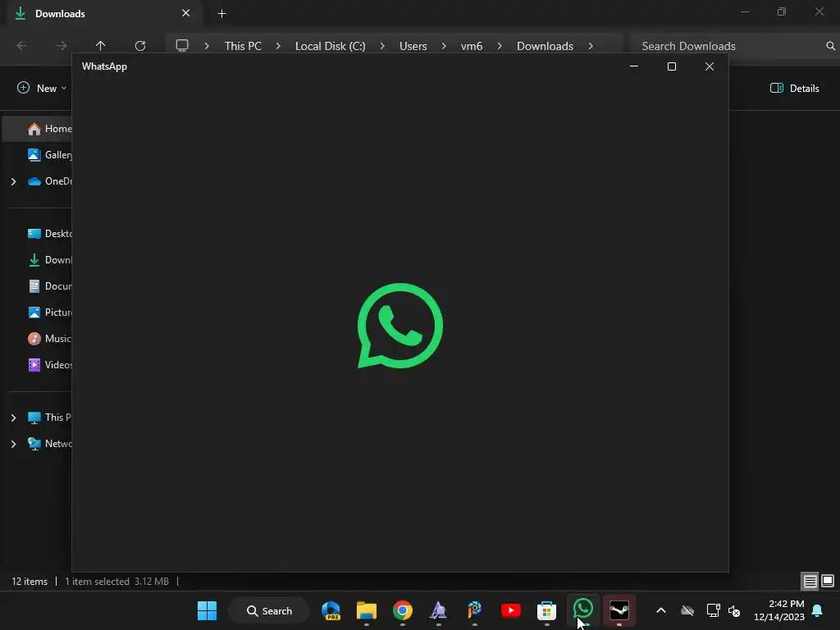Open the notifications bell in tray

pos(818,610)
